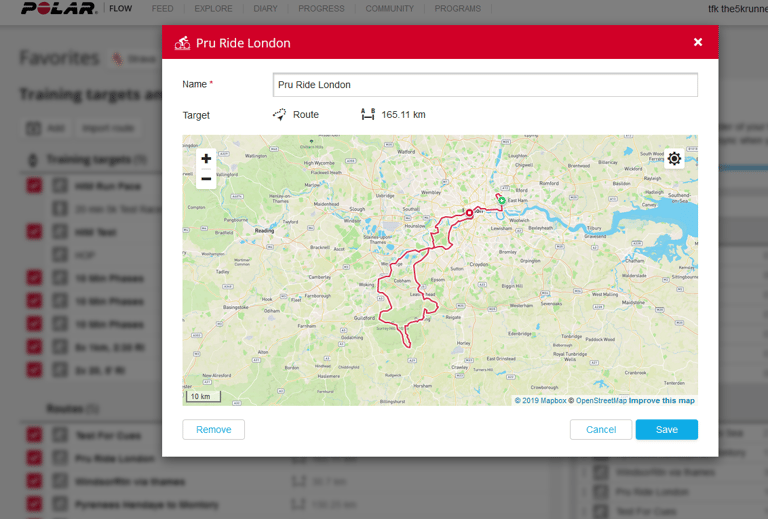Click the cycling icon in dialog header
This screenshot has width=768, height=519.
pos(182,43)
